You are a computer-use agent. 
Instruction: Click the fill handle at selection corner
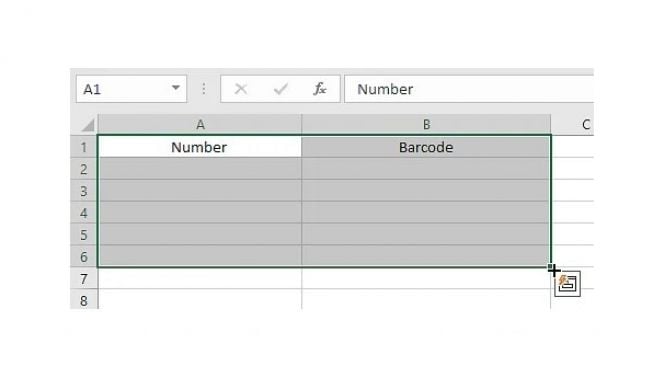551,266
